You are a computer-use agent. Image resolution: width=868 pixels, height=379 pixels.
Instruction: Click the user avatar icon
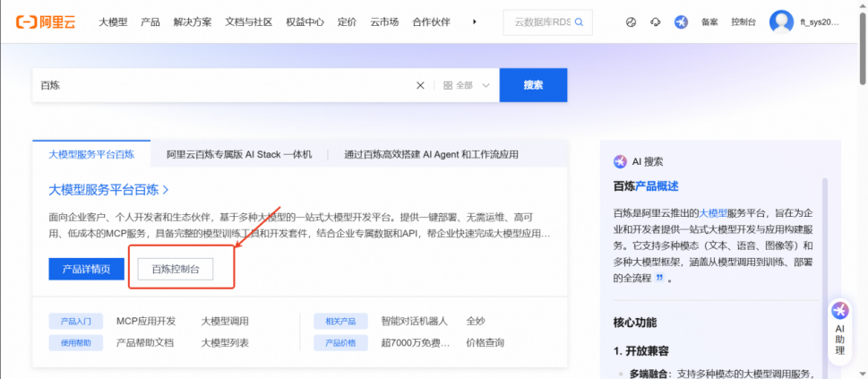781,22
